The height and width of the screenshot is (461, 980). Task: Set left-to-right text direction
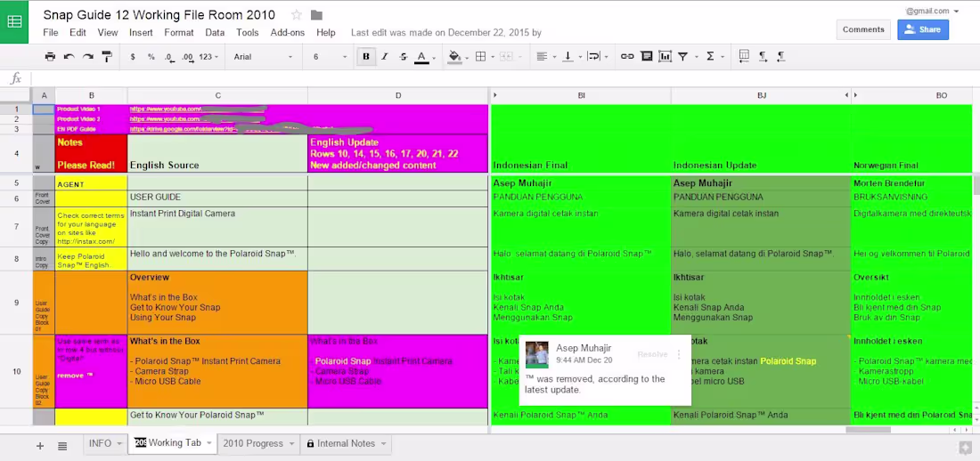tap(763, 57)
